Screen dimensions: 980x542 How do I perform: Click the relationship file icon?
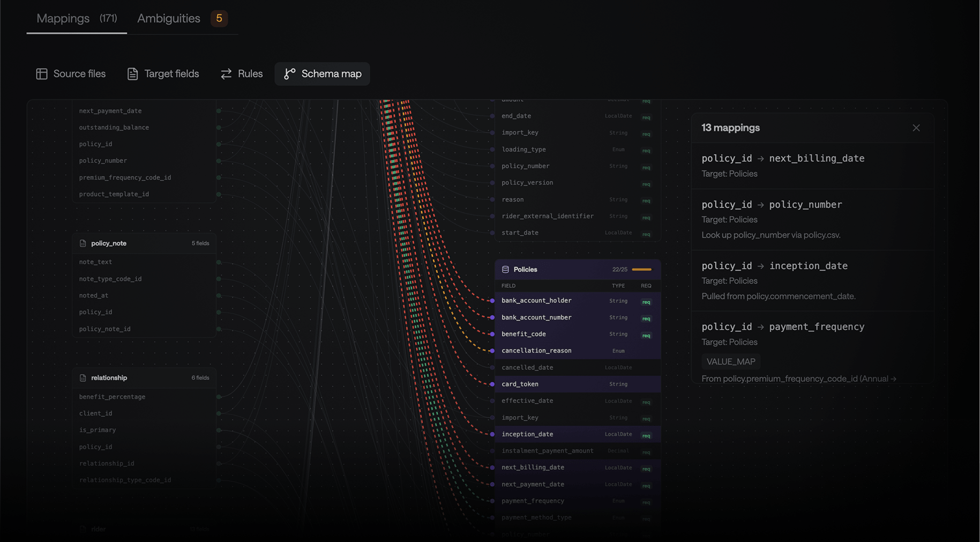pos(83,378)
